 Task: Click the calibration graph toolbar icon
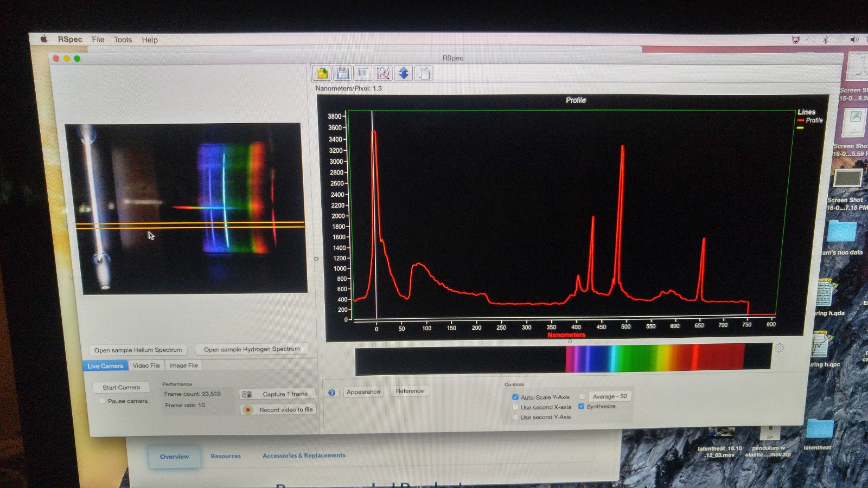[383, 73]
